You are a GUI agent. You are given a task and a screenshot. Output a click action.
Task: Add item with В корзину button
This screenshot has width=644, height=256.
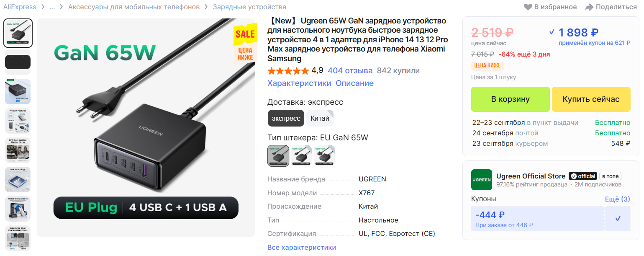coord(511,99)
